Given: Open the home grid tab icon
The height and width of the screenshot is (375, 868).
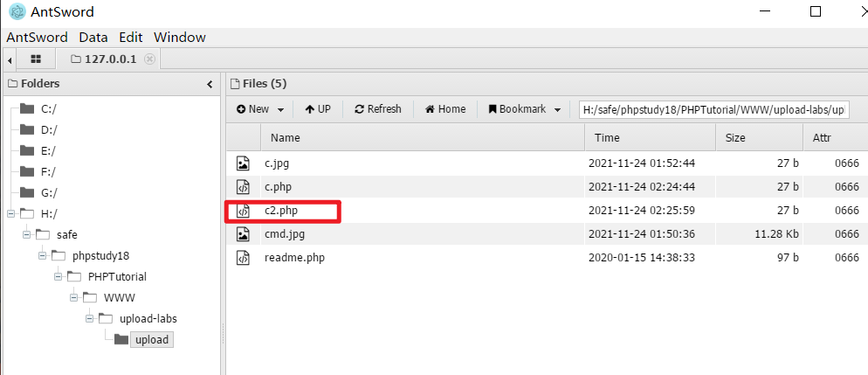Looking at the screenshot, I should point(36,59).
